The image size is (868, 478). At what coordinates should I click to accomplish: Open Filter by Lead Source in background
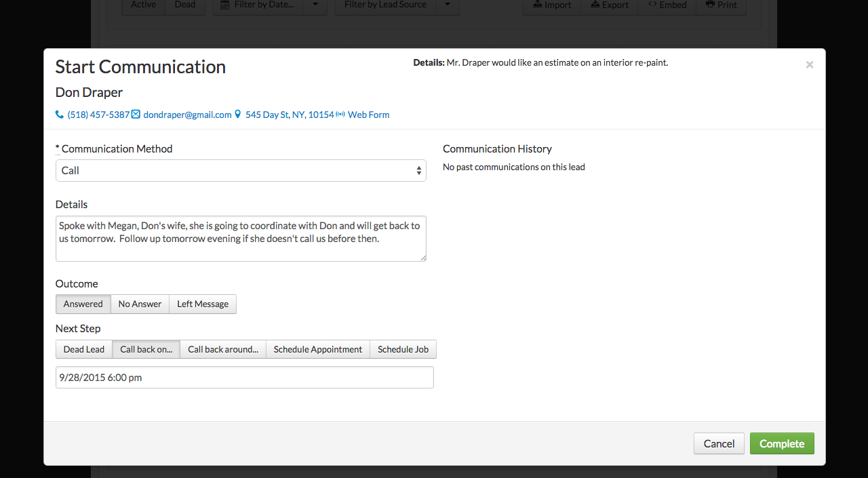point(385,5)
